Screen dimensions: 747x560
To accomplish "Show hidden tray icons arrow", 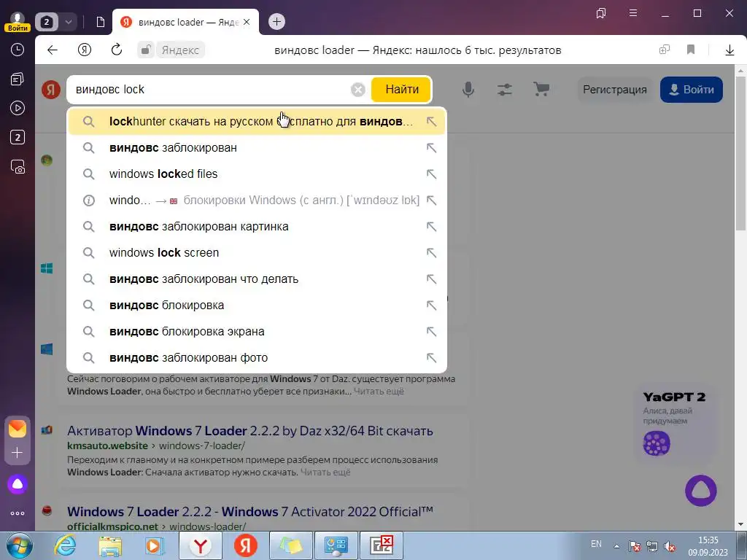I will pyautogui.click(x=616, y=546).
